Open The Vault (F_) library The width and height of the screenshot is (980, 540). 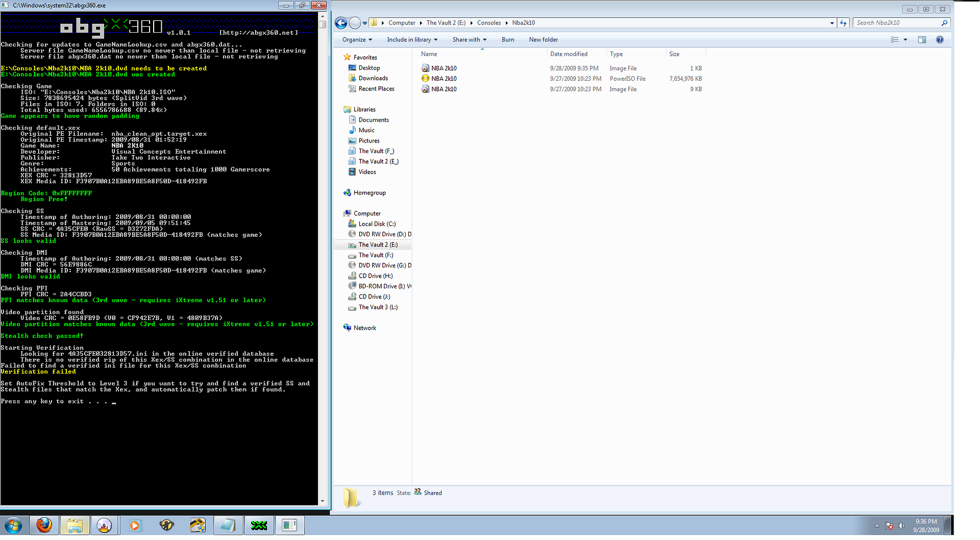[x=376, y=152]
